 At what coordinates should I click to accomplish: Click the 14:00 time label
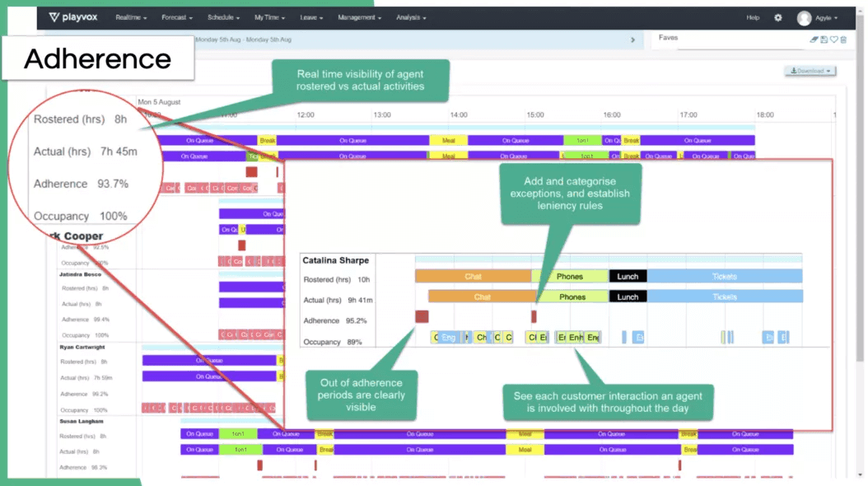(459, 115)
